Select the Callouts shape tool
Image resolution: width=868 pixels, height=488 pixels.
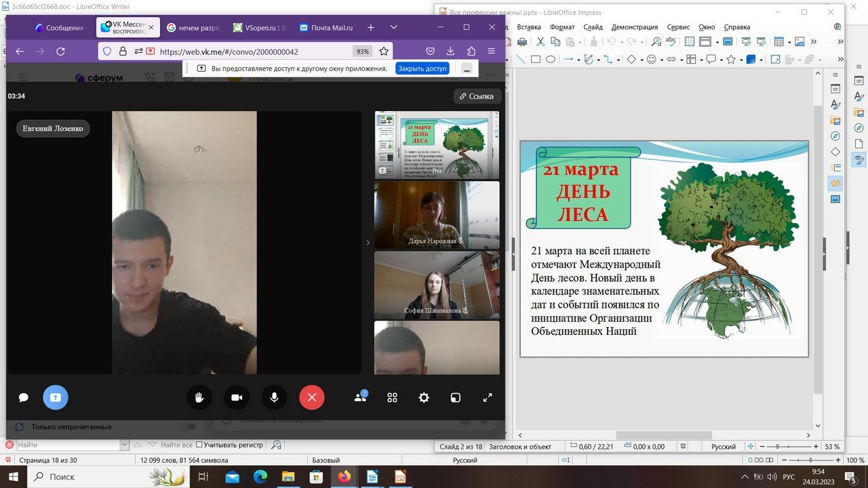click(x=711, y=60)
